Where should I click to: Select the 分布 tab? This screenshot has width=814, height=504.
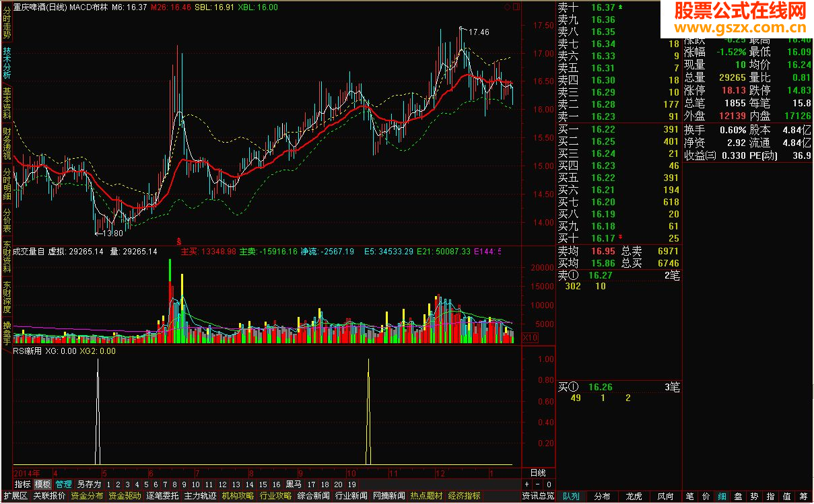pos(602,497)
